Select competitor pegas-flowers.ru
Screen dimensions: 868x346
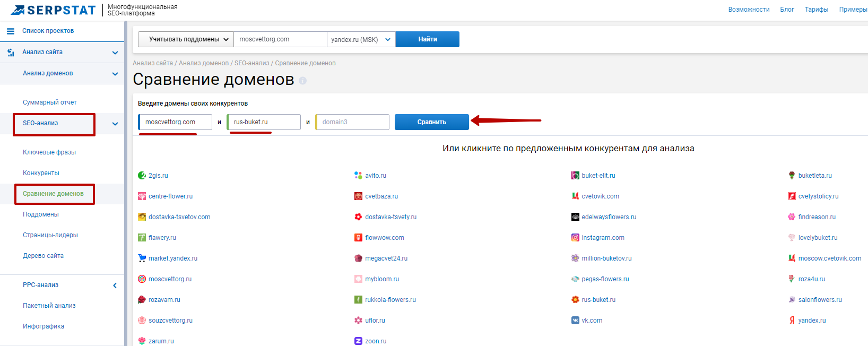click(x=605, y=279)
